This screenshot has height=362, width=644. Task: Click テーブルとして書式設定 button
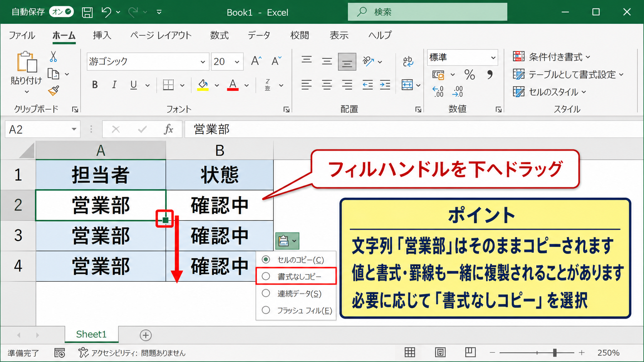(x=568, y=75)
